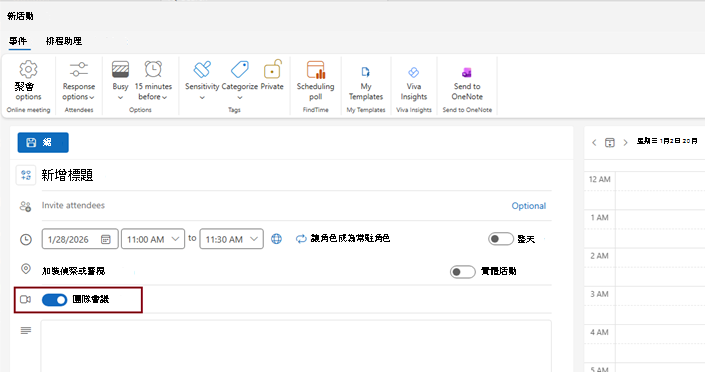705x372 pixels.
Task: Mark event as Private
Action: (x=272, y=76)
